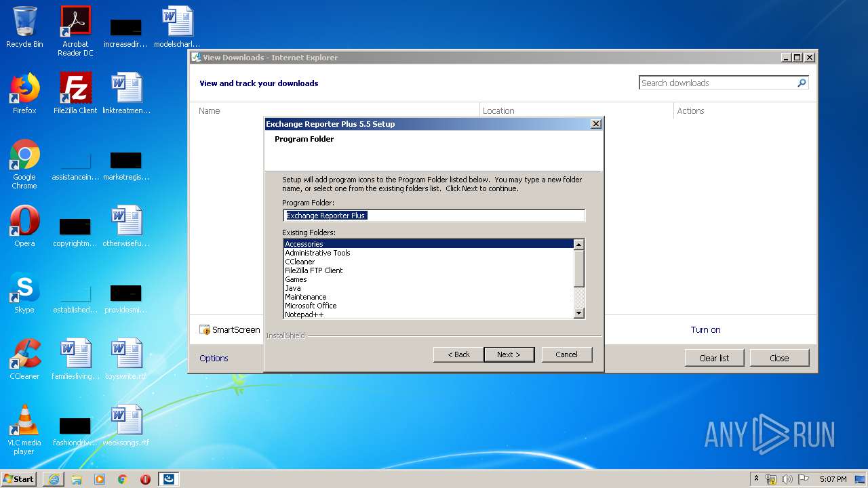Go Back in the setup wizard

[458, 354]
